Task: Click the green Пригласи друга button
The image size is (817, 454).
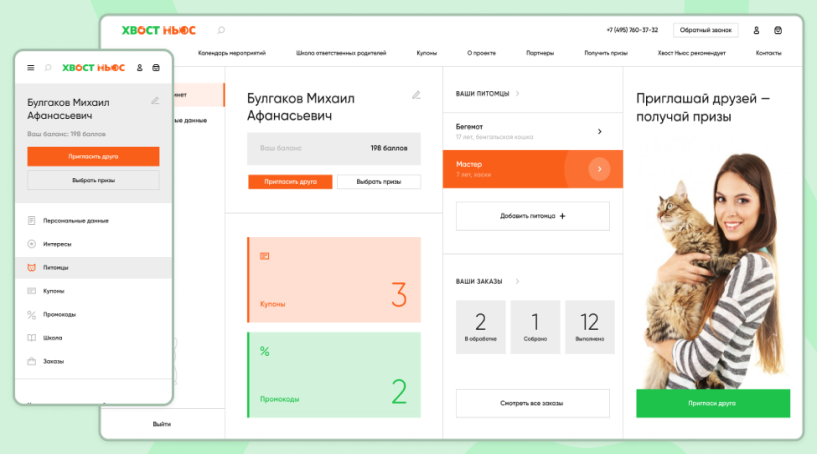Action: (712, 403)
